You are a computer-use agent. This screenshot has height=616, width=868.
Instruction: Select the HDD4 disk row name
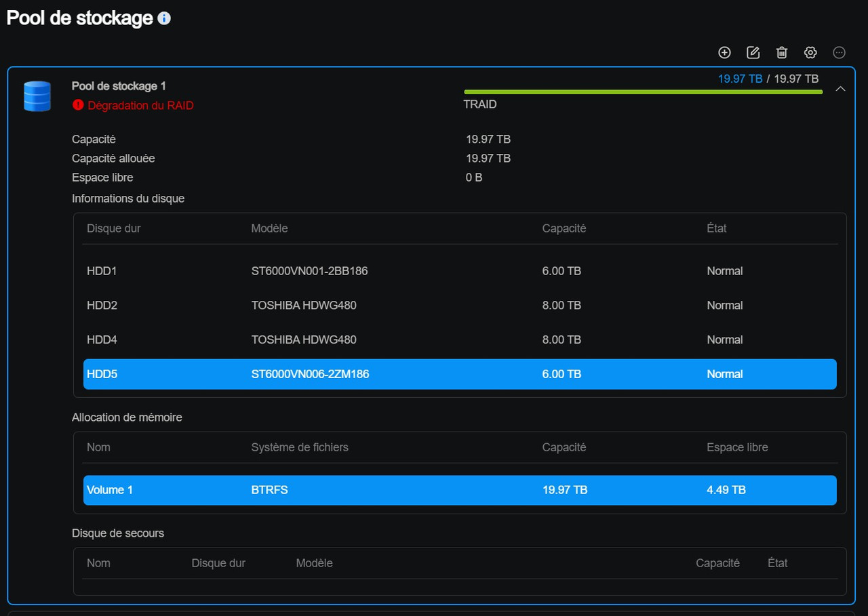coord(102,340)
